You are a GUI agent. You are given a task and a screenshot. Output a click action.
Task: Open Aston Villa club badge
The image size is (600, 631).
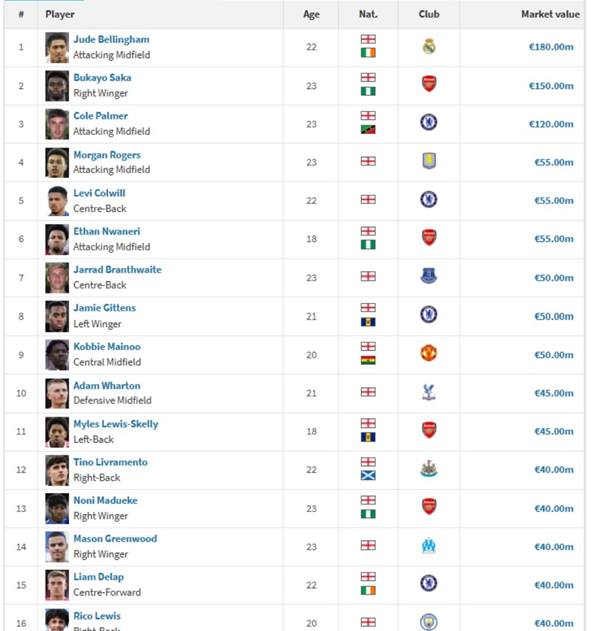429,161
